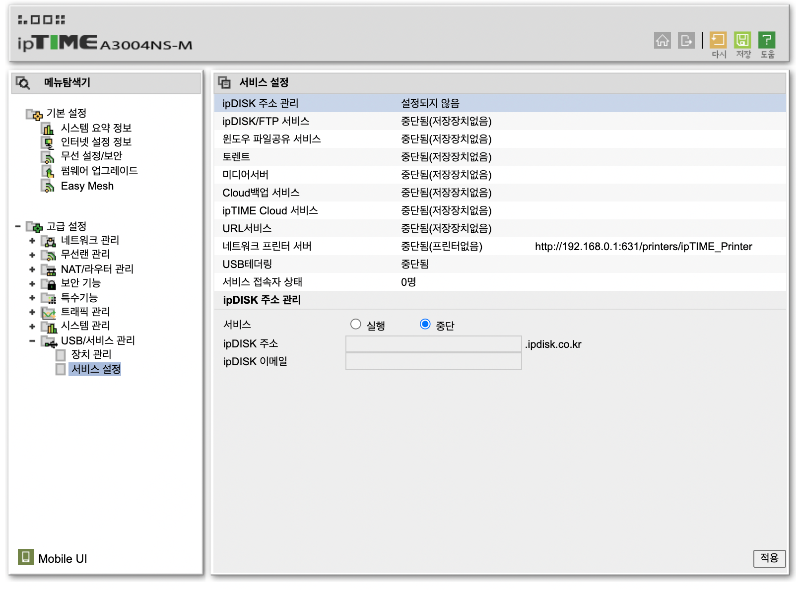
Task: Click the 특수기능 folder icon
Action: pos(48,298)
